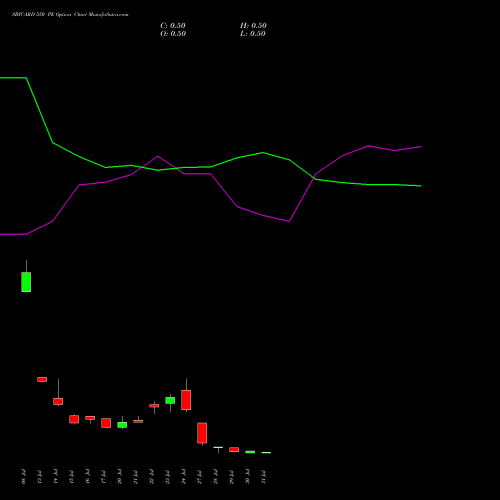Click the tall green candlestick of the first session
This screenshot has width=500, height=500.
tap(26, 282)
